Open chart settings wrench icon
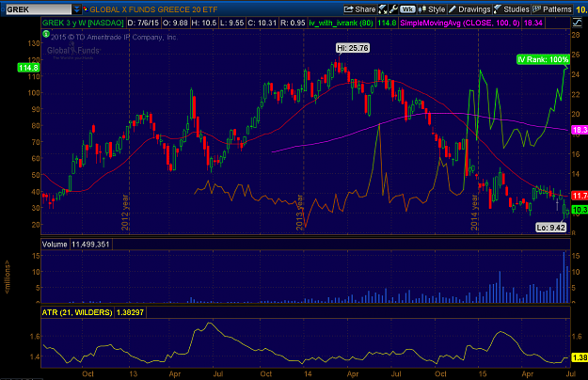This screenshot has height=380, width=588. tap(393, 9)
